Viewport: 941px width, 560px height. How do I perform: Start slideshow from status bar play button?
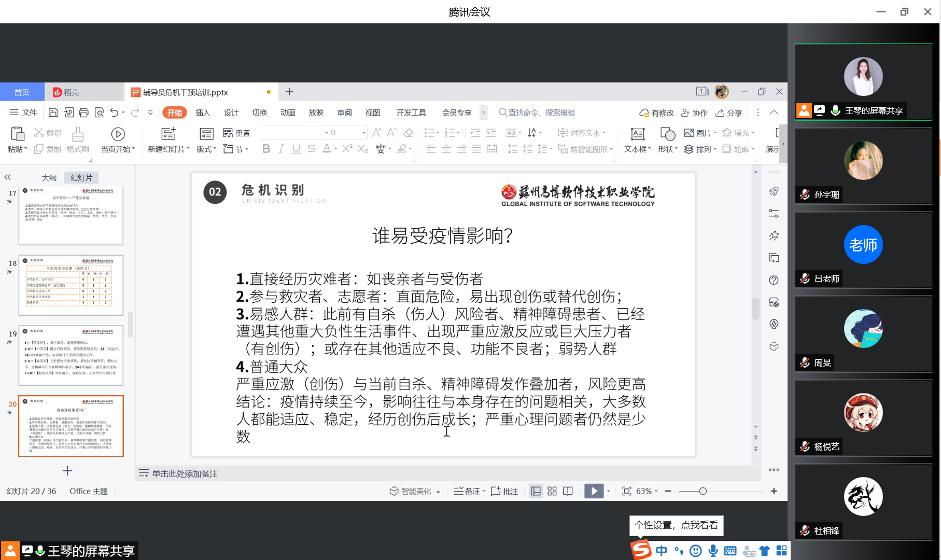click(x=594, y=491)
